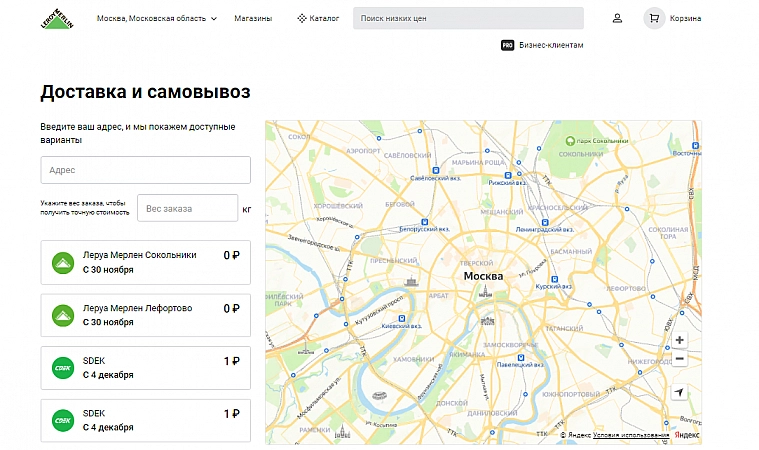The width and height of the screenshot is (759, 450).
Task: Click the map geolocation arrow button
Action: tap(680, 392)
